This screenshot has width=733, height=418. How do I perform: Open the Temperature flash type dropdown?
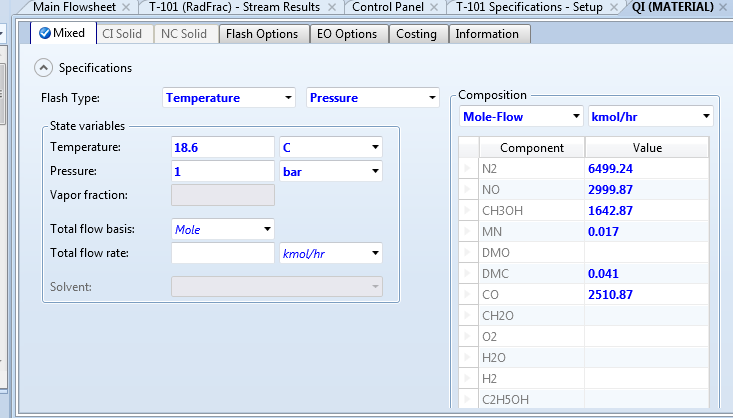[x=288, y=98]
